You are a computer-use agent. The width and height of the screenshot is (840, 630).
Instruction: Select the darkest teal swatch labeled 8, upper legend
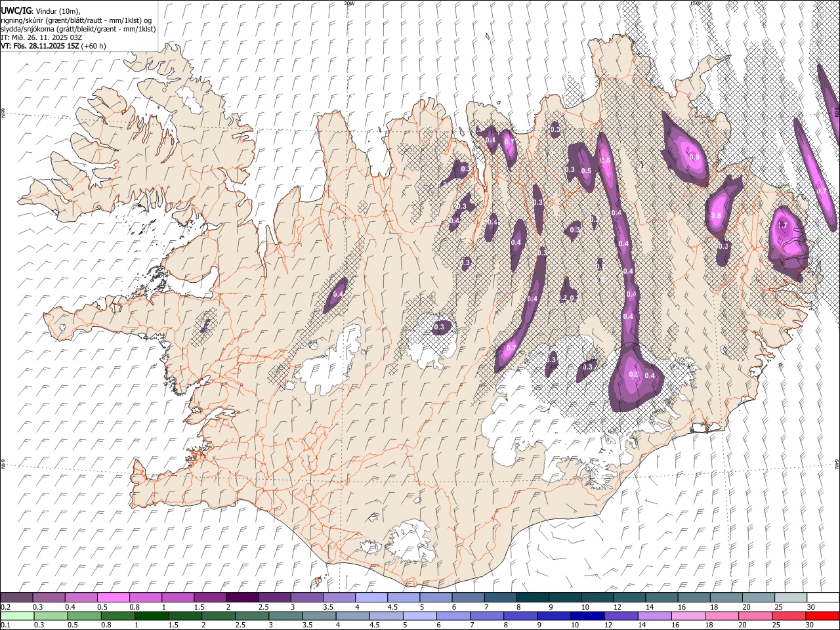click(x=532, y=597)
